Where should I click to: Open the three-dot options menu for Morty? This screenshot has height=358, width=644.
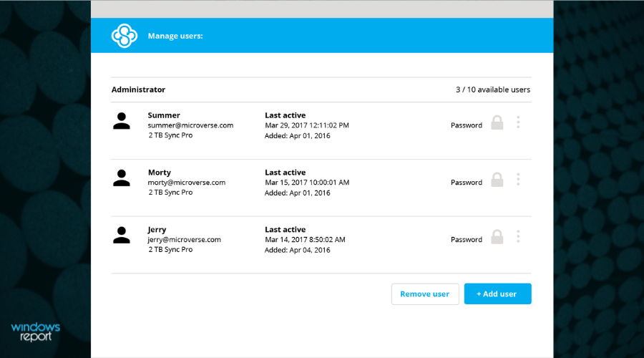tap(518, 180)
